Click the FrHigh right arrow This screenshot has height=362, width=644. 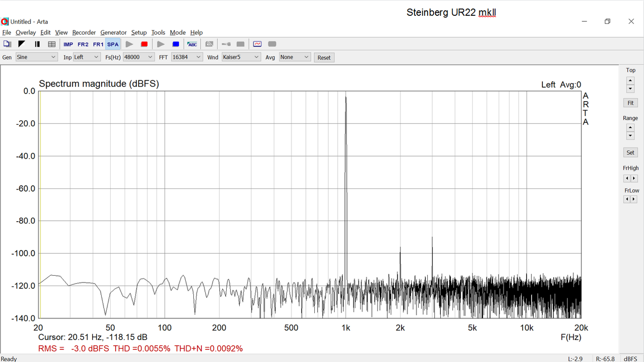pyautogui.click(x=634, y=178)
